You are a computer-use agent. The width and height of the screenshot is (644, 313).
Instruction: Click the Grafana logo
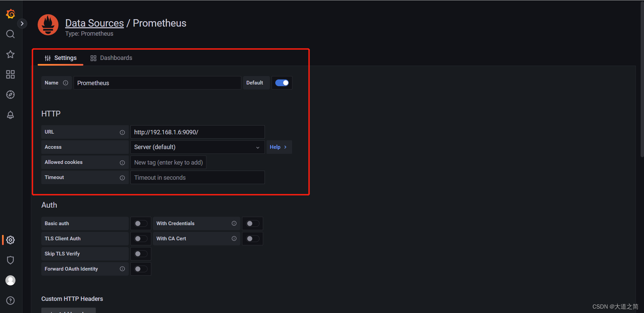coord(10,14)
